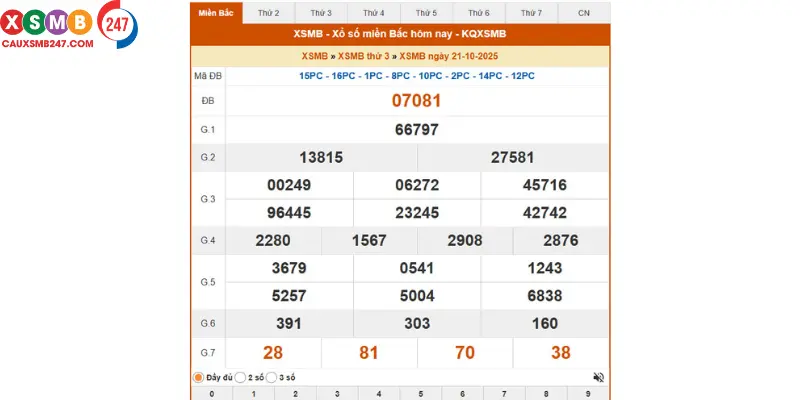
Task: Open the XSMB 247 site logo
Action: [69, 25]
